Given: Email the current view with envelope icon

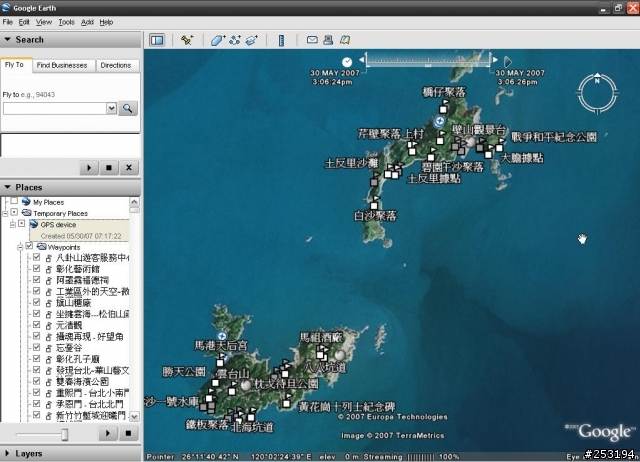Looking at the screenshot, I should (x=312, y=40).
